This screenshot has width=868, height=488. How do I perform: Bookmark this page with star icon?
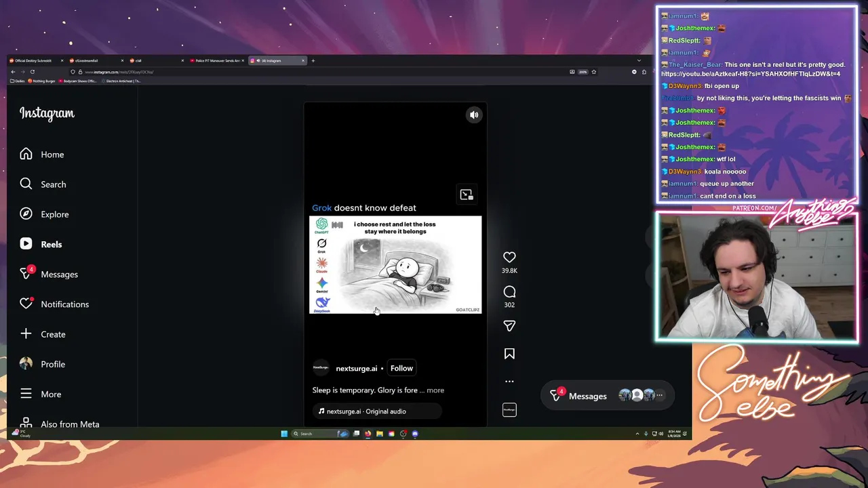[x=594, y=72]
